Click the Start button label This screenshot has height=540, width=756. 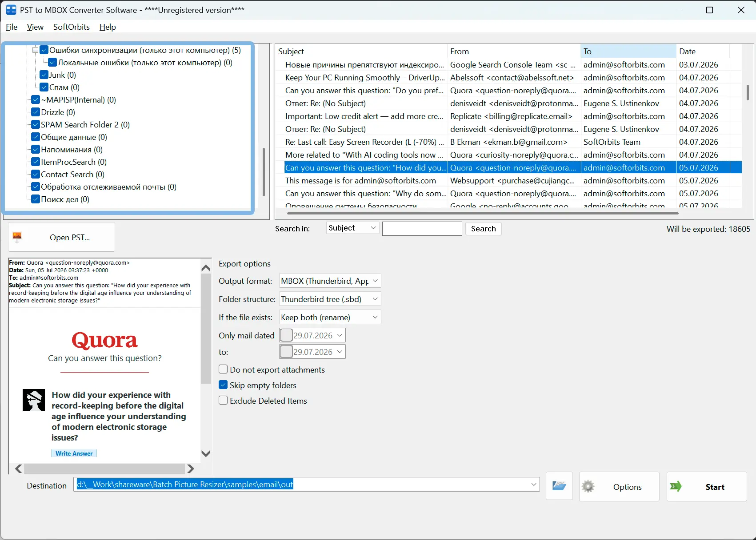(715, 487)
